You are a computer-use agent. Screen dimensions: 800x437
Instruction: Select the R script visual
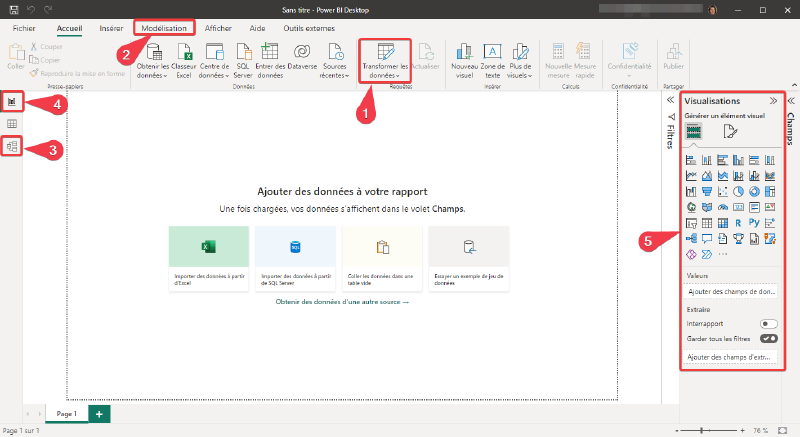pyautogui.click(x=738, y=223)
